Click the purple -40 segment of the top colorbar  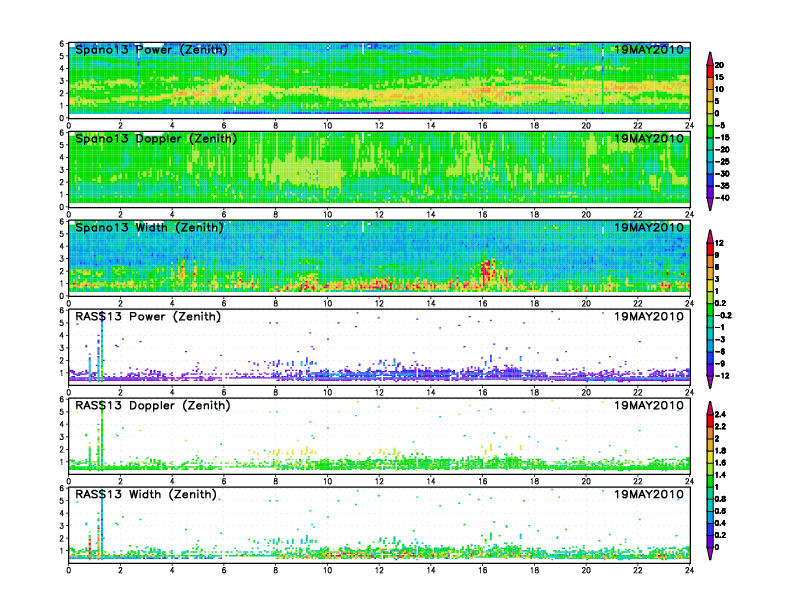pos(710,192)
